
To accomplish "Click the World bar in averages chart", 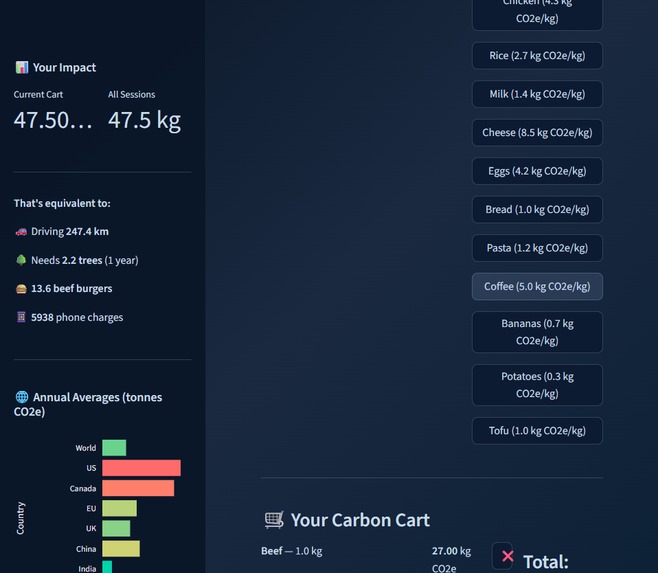I will coord(114,448).
